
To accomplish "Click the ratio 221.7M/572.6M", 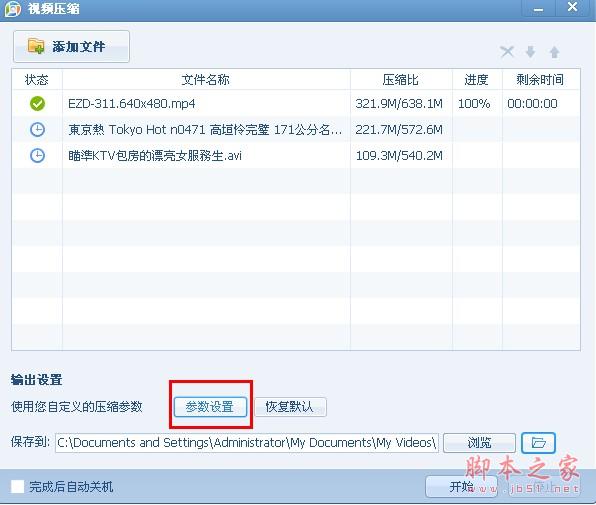I will click(399, 130).
